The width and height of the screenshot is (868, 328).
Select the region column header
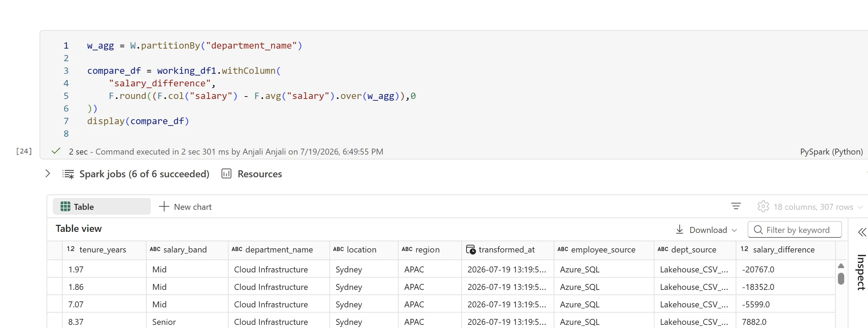430,250
